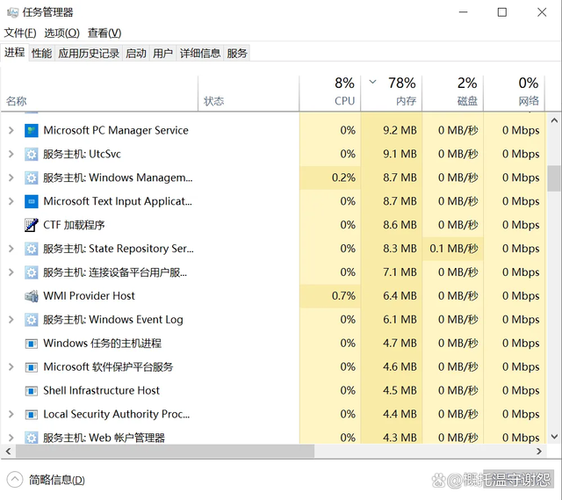Click the 9.2 MB memory value cell
Screen dimensions: 562x500
click(391, 130)
